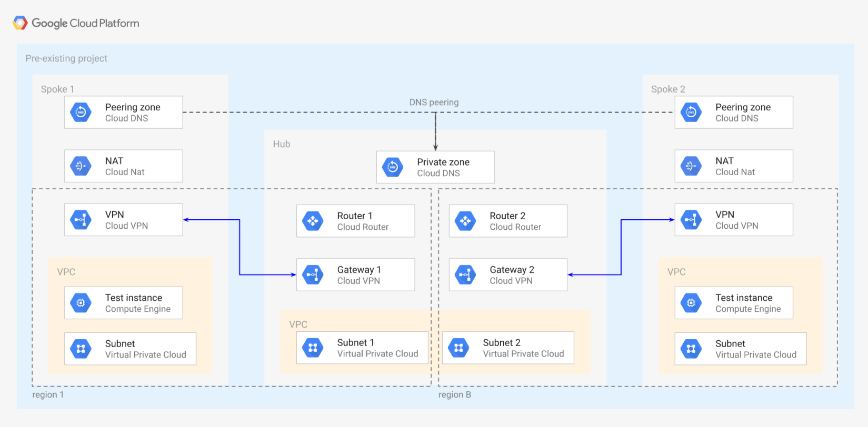Screen dimensions: 868x427
Task: Click the 'Hub' label
Action: (x=282, y=144)
